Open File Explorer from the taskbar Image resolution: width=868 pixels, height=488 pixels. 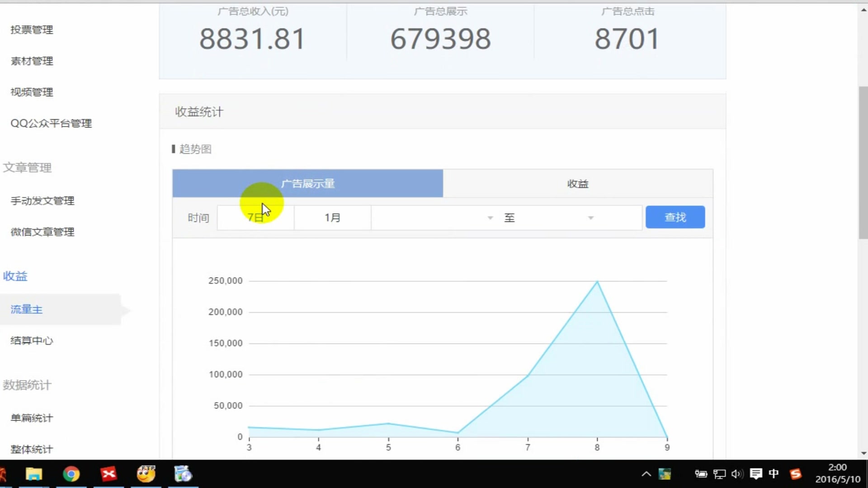pyautogui.click(x=34, y=474)
